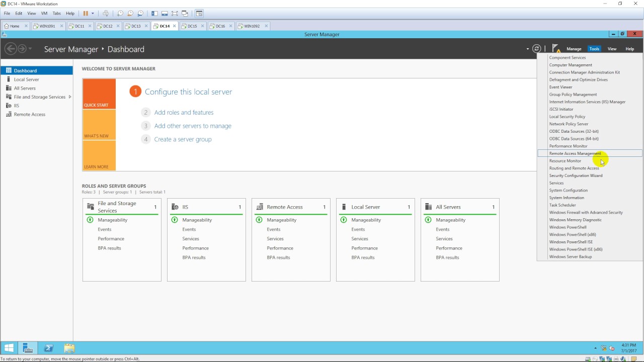Switch to Unity mode icon
The height and width of the screenshot is (362, 644).
click(185, 13)
